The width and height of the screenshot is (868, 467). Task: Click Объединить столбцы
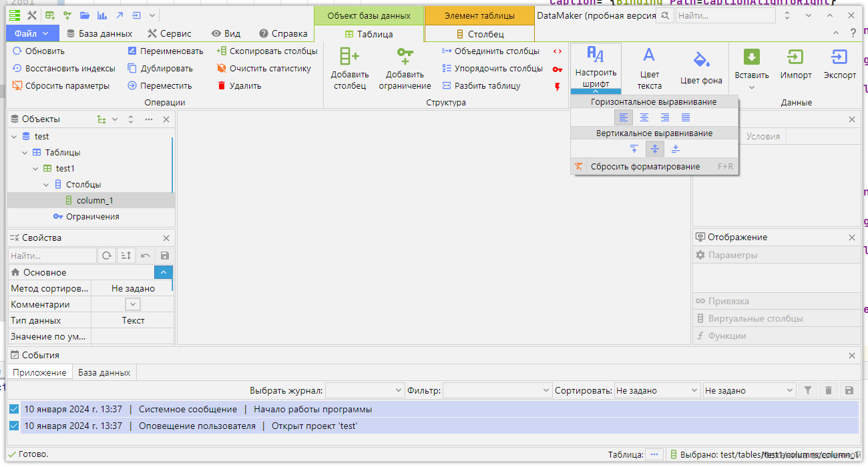pyautogui.click(x=491, y=51)
